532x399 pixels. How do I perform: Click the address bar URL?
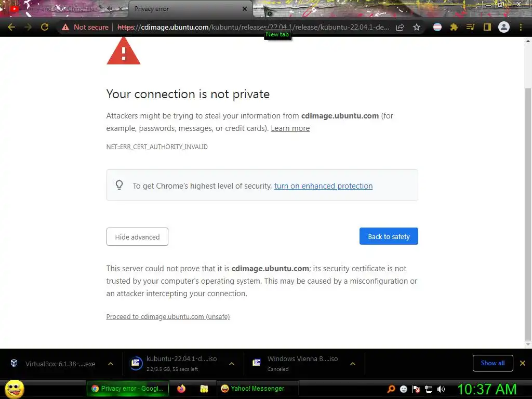pos(253,27)
